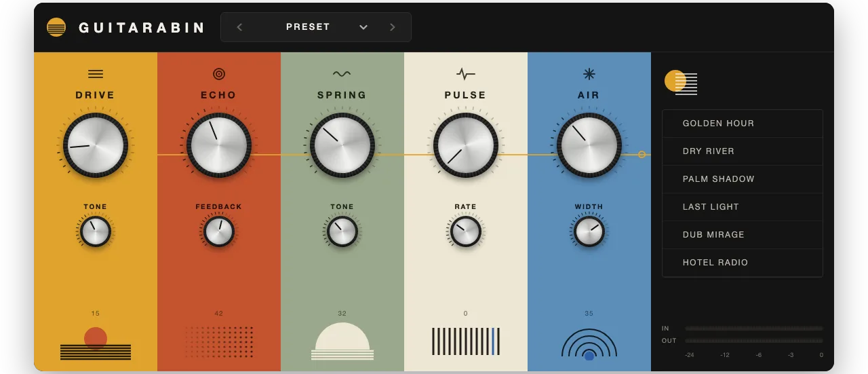Click the Guitarabin sun logo icon
868x374 pixels.
(x=56, y=27)
